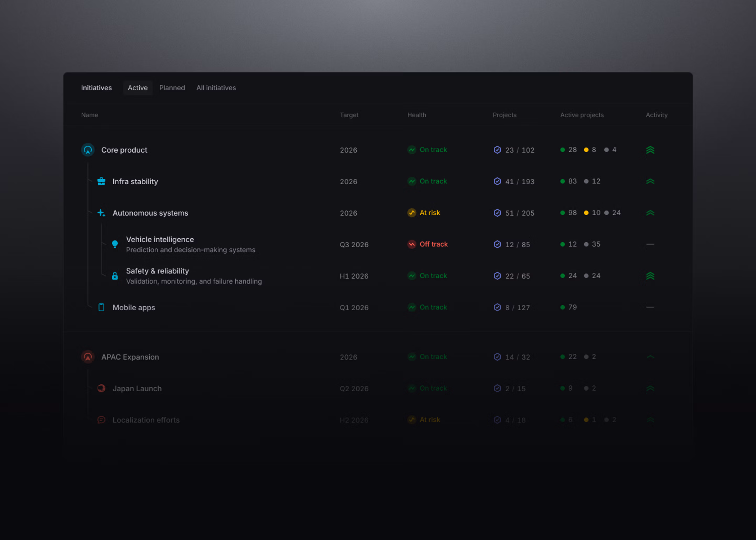Click the Autonomous systems sparkle icon
The height and width of the screenshot is (540, 756).
(x=101, y=213)
